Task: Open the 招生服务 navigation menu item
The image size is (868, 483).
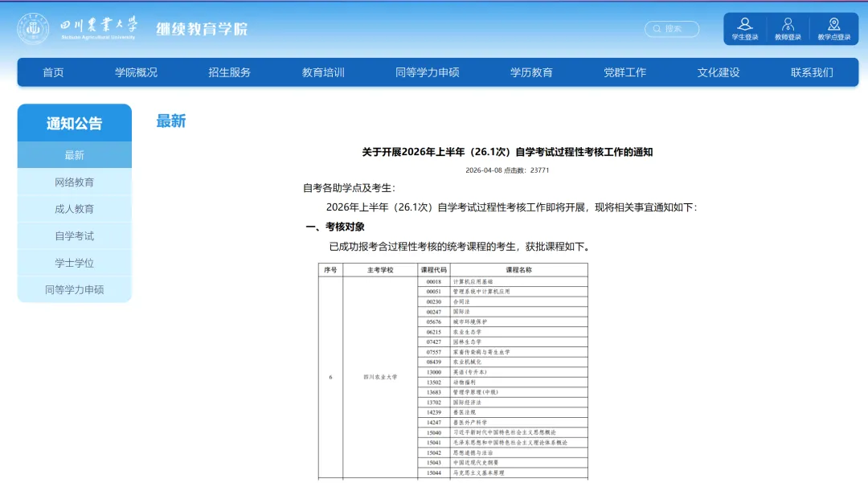Action: click(x=229, y=72)
